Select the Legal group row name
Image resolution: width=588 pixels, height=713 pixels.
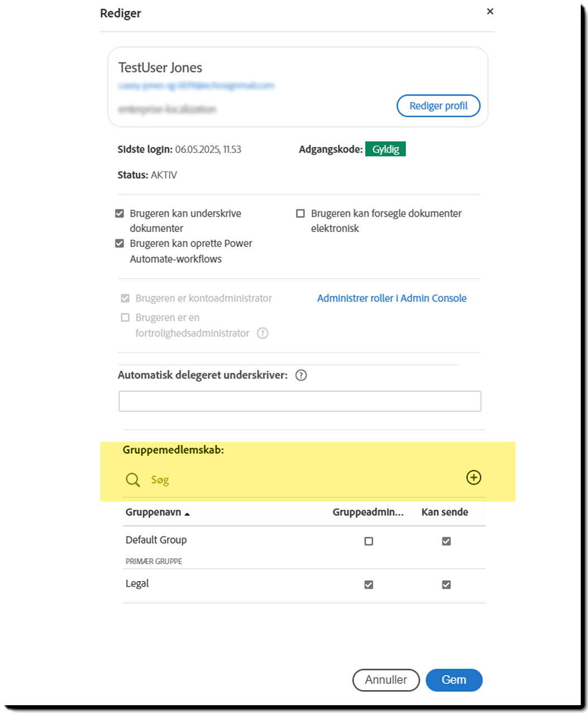[x=137, y=583]
